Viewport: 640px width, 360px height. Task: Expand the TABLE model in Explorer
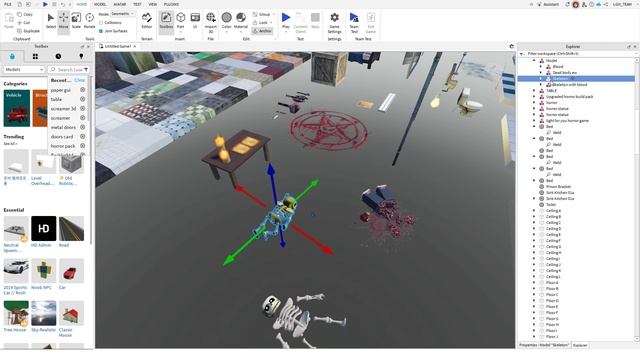[534, 91]
